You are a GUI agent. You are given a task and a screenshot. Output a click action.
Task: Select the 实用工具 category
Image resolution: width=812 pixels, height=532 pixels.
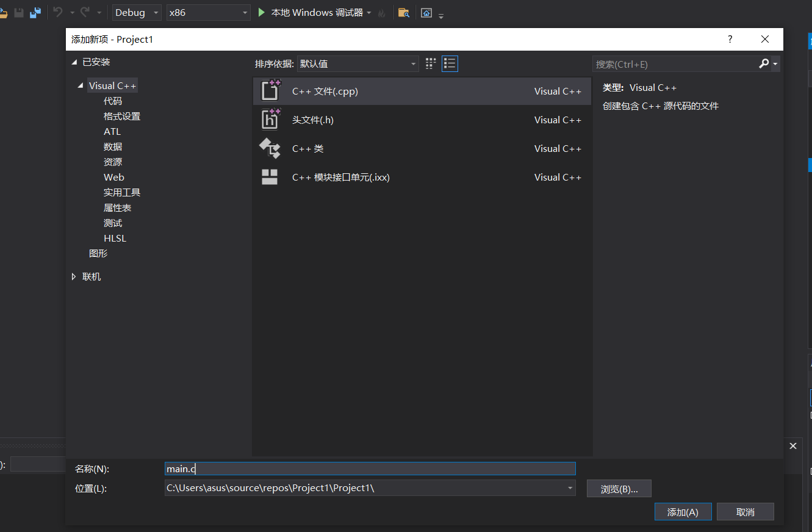pyautogui.click(x=122, y=193)
